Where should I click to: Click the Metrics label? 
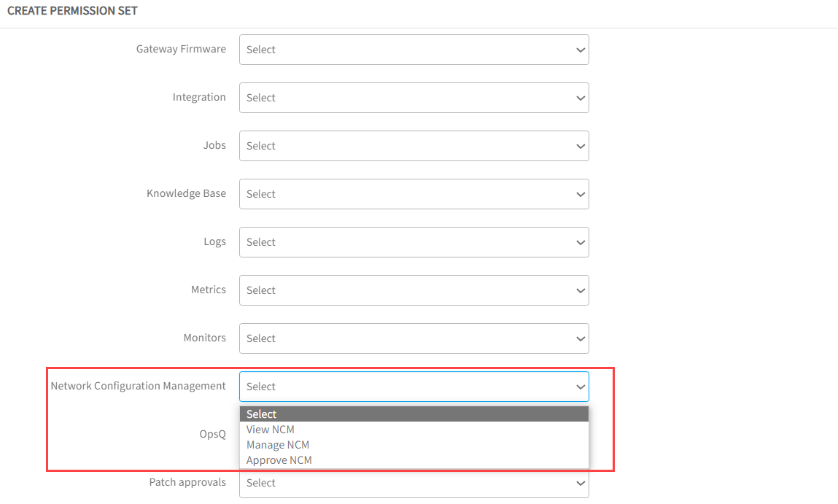[209, 290]
